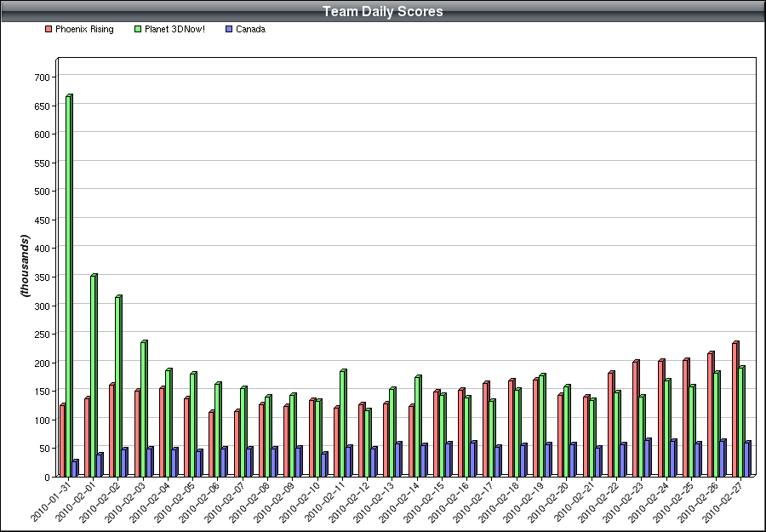
Task: Click the green bar for 2010-02-19
Action: (542, 425)
